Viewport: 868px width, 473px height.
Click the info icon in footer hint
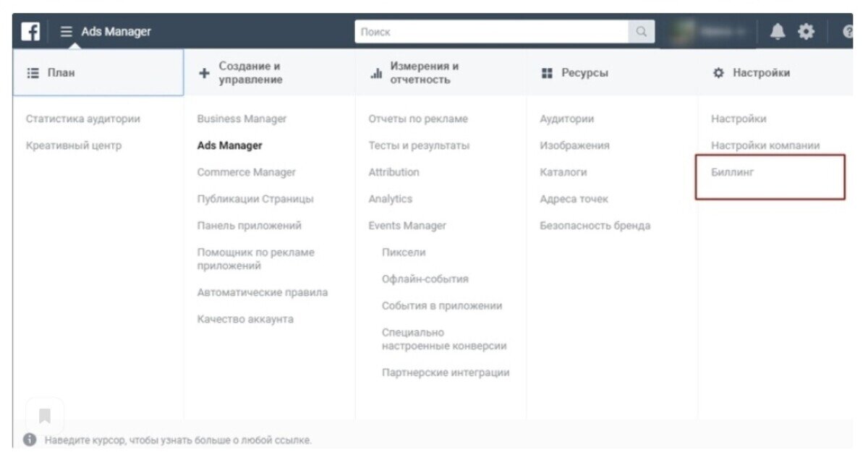click(x=30, y=440)
